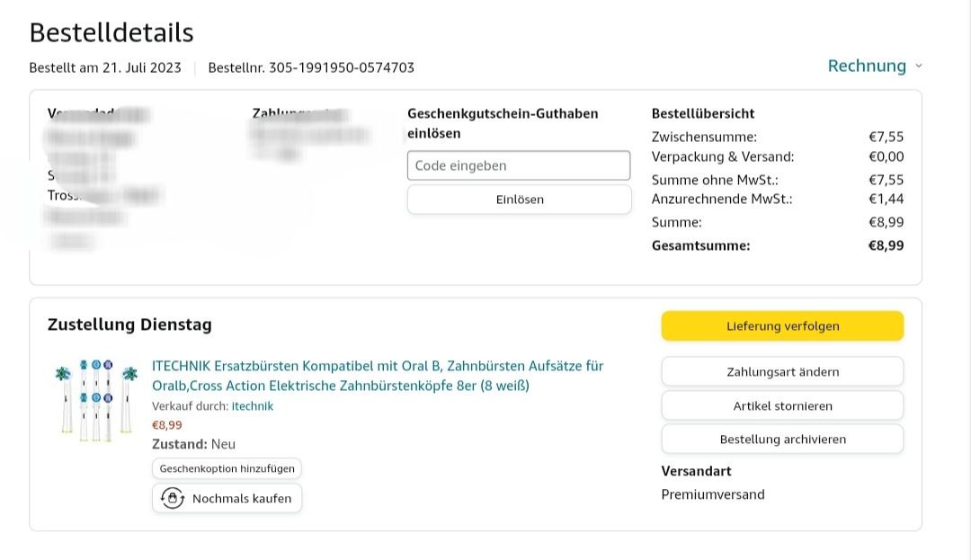Archive order using Bestellung archivieren
The width and height of the screenshot is (971, 560).
tap(782, 439)
